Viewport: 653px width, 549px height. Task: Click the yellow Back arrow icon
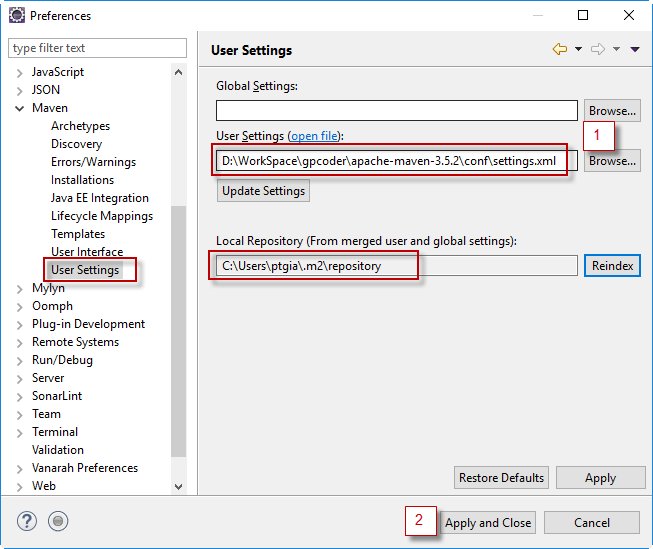pos(560,49)
